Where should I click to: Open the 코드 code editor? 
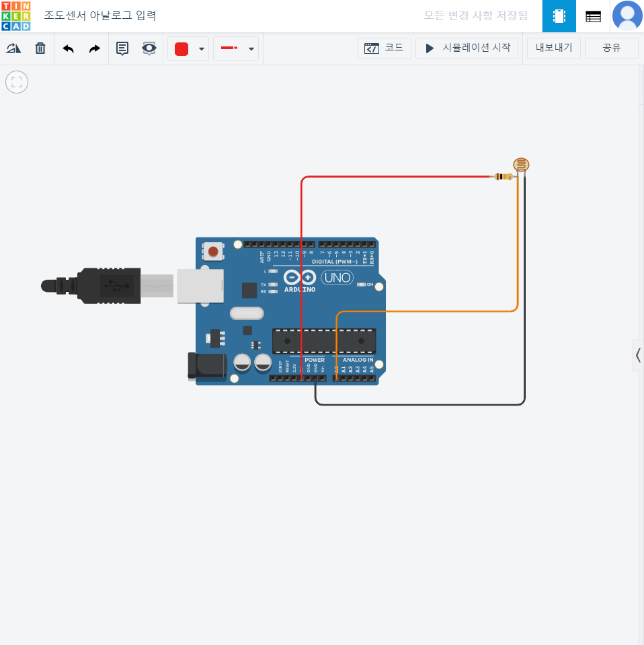(384, 48)
